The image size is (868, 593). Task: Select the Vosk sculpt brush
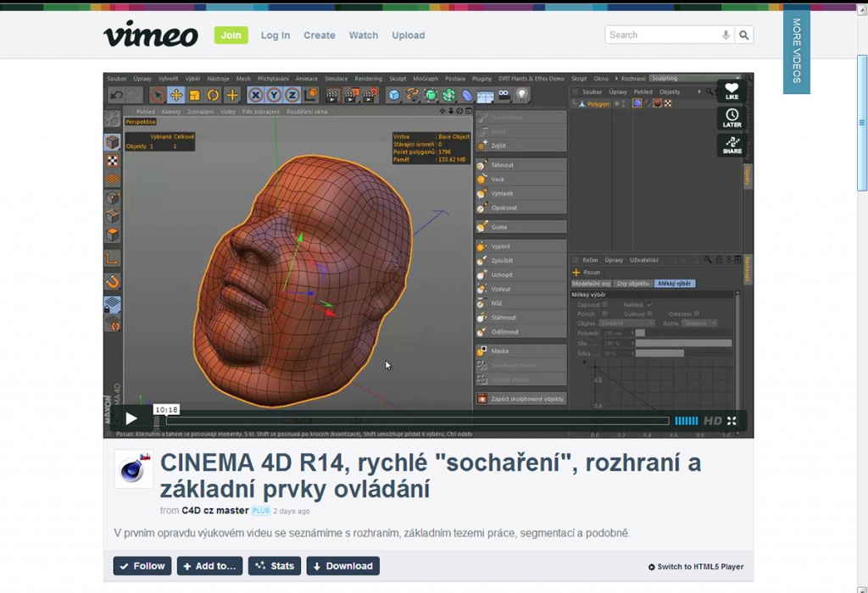pos(520,180)
